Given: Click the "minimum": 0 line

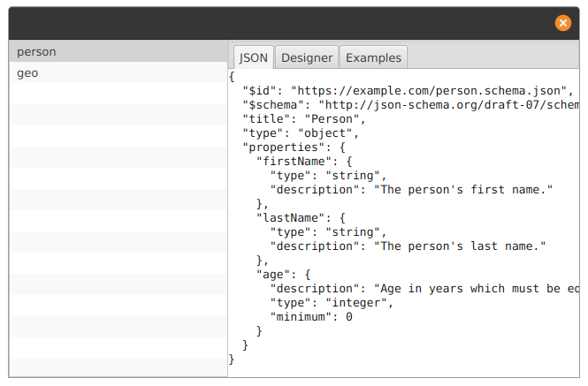Looking at the screenshot, I should 311,317.
